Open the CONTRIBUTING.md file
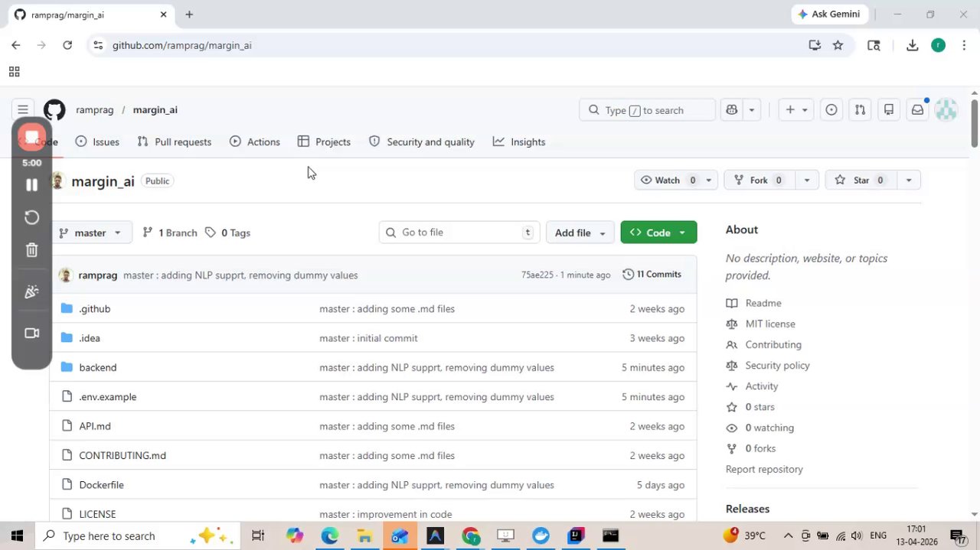This screenshot has height=550, width=980. click(122, 455)
